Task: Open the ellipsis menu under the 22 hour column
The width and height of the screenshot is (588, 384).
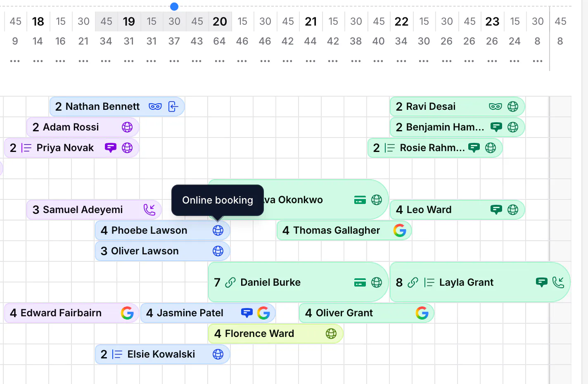Action: click(401, 61)
